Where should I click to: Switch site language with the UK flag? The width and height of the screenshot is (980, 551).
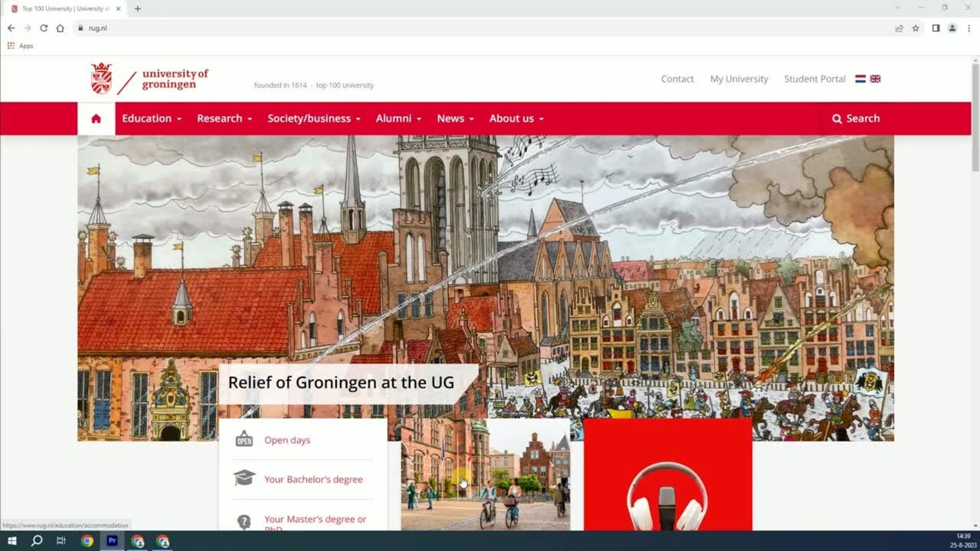(875, 79)
